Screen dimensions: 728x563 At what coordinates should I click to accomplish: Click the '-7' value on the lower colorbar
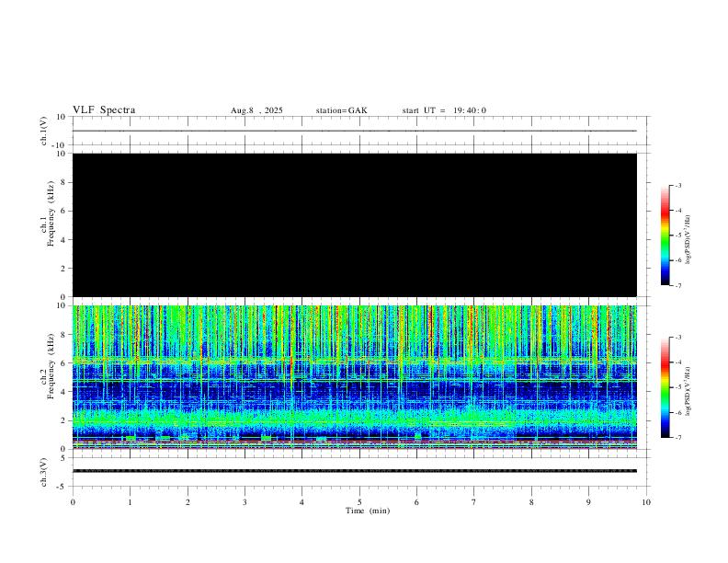coord(677,438)
